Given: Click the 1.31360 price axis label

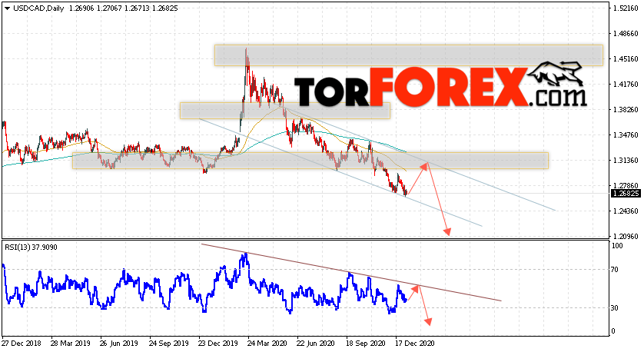Looking at the screenshot, I should [626, 161].
